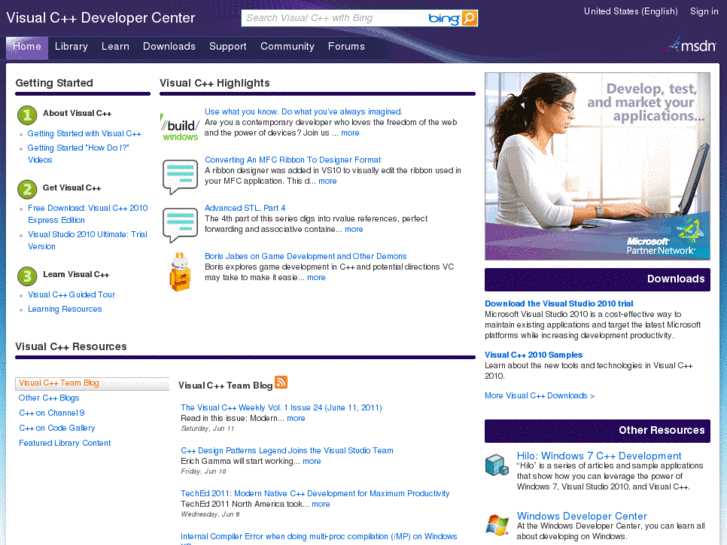Open Learning Resources link

click(64, 309)
